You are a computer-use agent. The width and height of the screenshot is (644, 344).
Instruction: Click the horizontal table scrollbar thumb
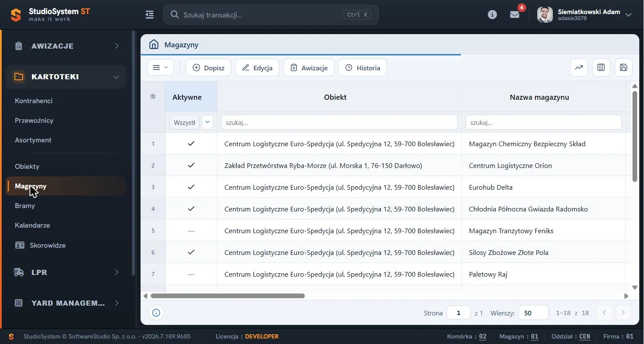227,296
